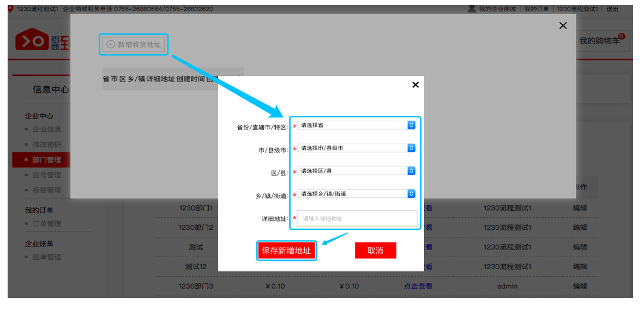Screen dimensions: 644x309
Task: Open the 请选择市/县级市 city dropdown
Action: coord(357,148)
